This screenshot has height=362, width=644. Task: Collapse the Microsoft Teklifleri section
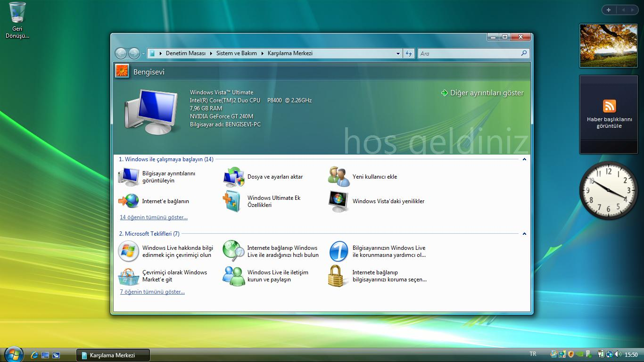coord(524,234)
